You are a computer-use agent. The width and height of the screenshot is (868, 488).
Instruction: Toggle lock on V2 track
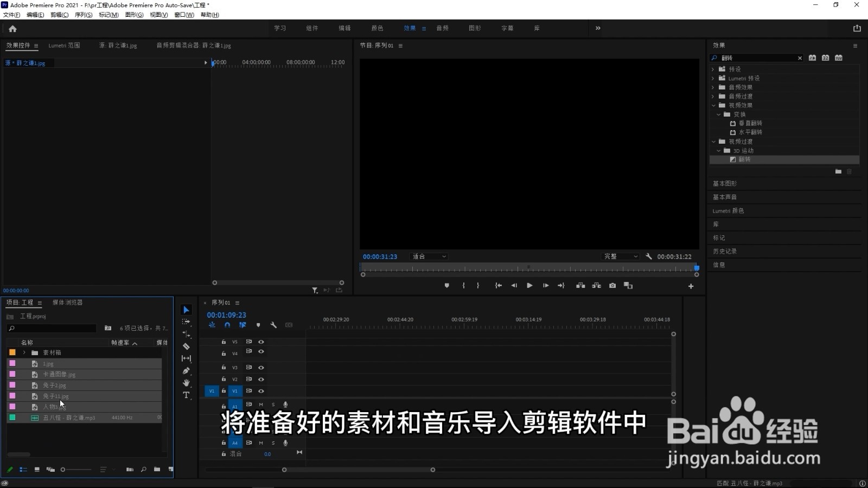224,379
